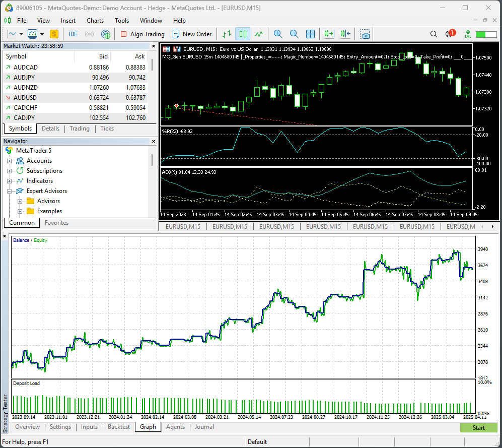Click the one-click trading panel icon on chart
Image resolution: width=502 pixels, height=448 pixels.
click(166, 49)
